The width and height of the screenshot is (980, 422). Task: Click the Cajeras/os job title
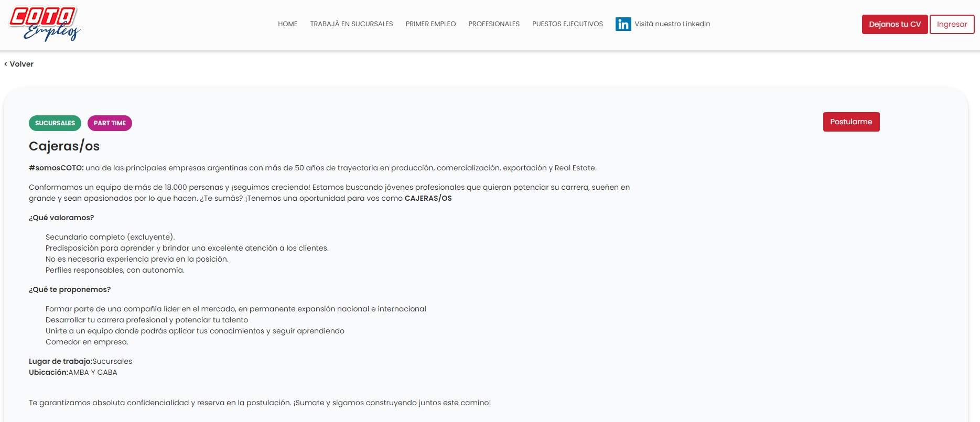tap(64, 146)
